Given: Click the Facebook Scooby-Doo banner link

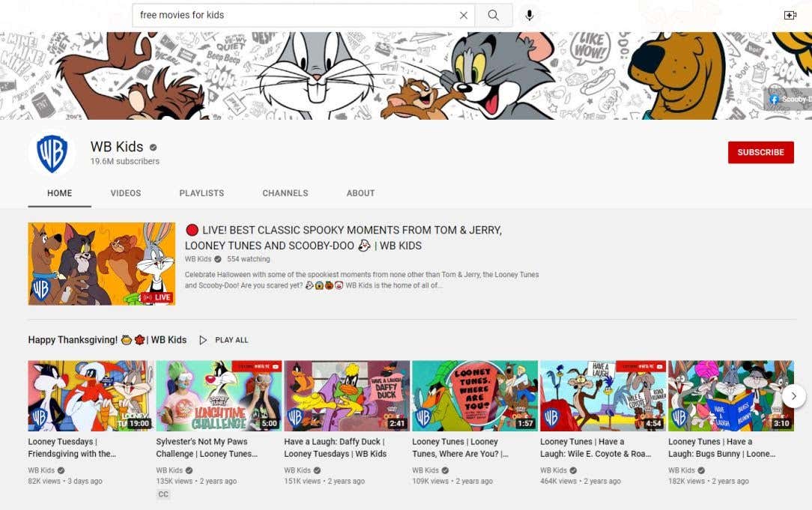Looking at the screenshot, I should 788,99.
